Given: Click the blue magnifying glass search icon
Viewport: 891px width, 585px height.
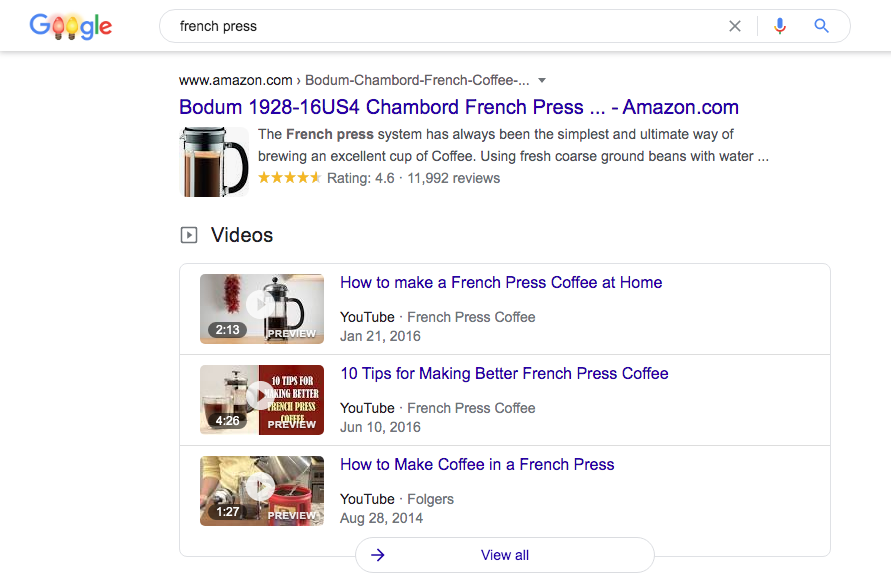Looking at the screenshot, I should coord(822,26).
